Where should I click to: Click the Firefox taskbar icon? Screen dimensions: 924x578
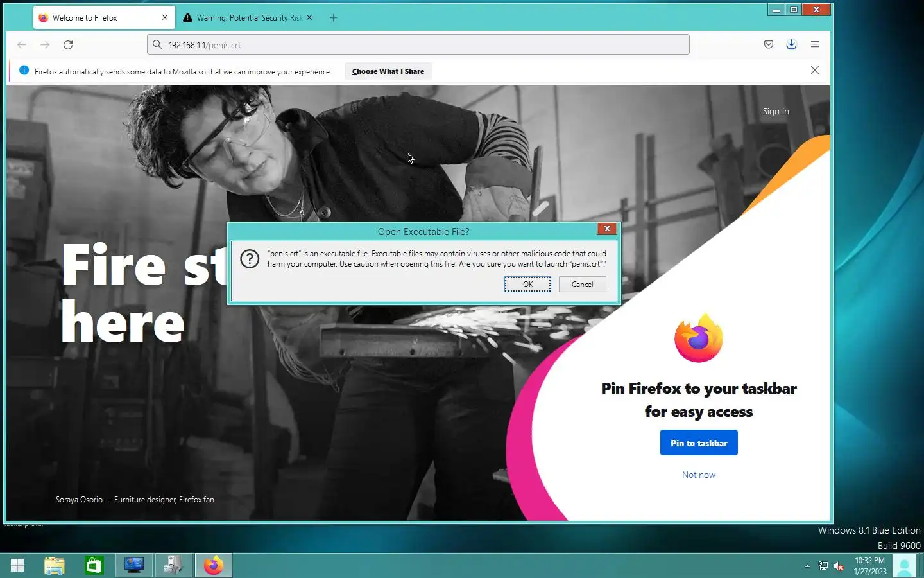(x=213, y=565)
